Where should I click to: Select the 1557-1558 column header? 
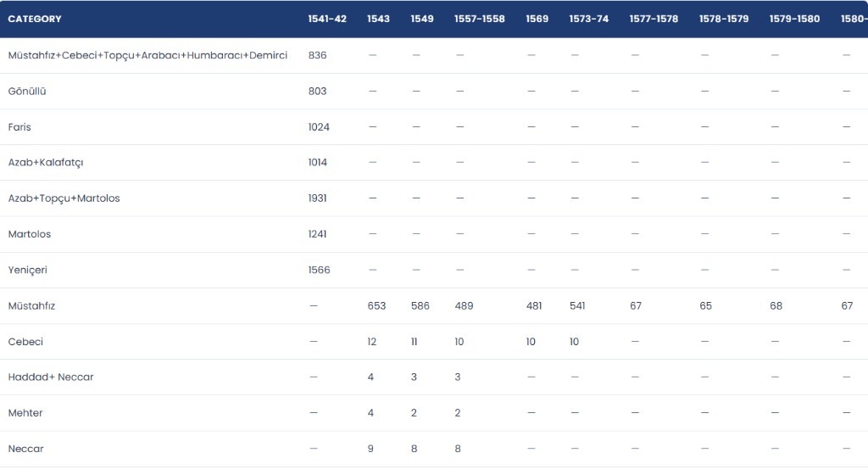point(480,19)
